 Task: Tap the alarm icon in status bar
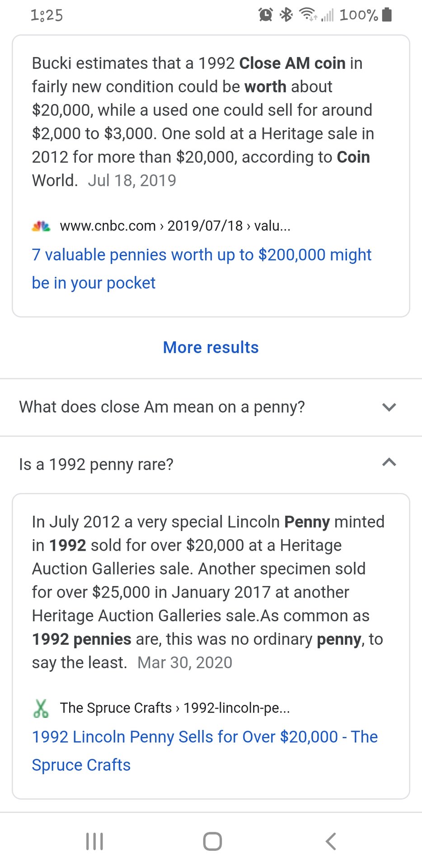tap(266, 15)
